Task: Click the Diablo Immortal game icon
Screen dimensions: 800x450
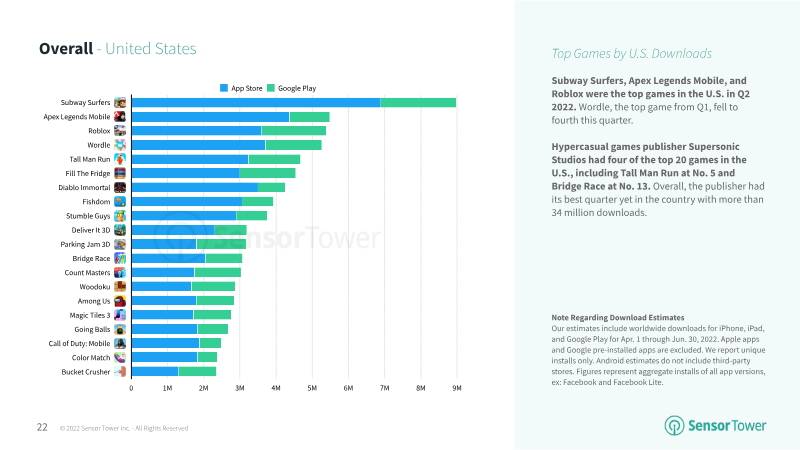Action: pyautogui.click(x=120, y=187)
